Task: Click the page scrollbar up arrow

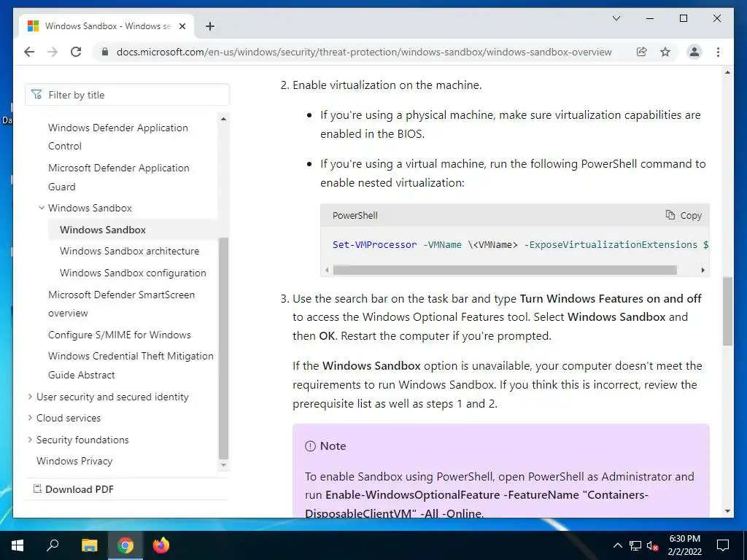Action: (727, 72)
